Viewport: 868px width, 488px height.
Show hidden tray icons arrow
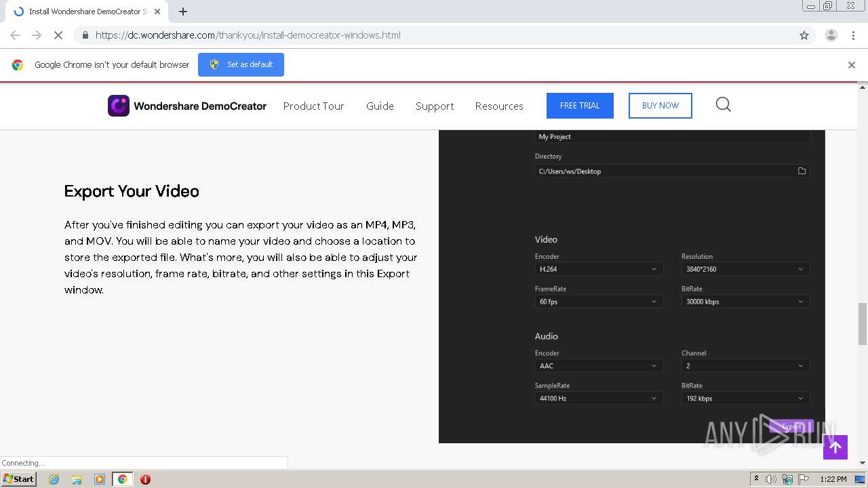756,479
